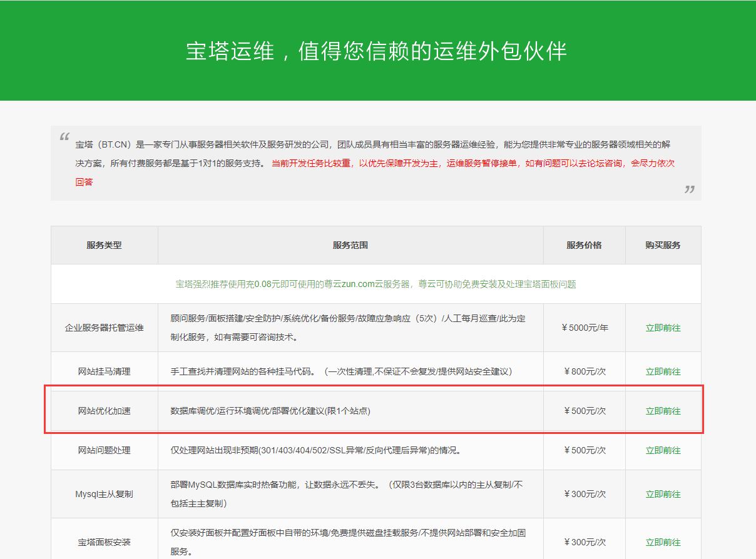This screenshot has width=756, height=559.
Task: Select the 企业服务器托管运维 service name
Action: (x=104, y=328)
